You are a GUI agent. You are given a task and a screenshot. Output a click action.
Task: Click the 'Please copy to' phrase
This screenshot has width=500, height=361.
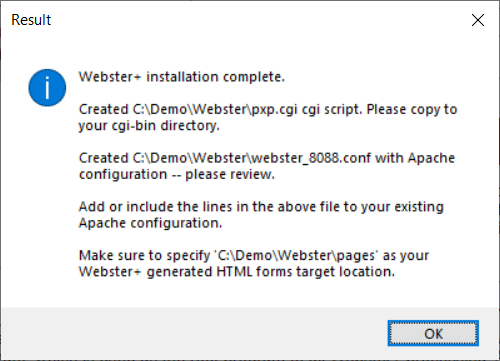[412, 110]
